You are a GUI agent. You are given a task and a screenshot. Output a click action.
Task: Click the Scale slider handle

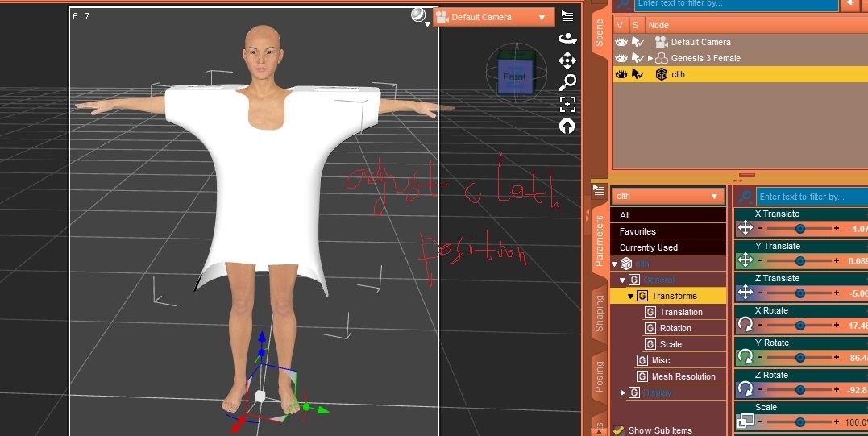(800, 422)
